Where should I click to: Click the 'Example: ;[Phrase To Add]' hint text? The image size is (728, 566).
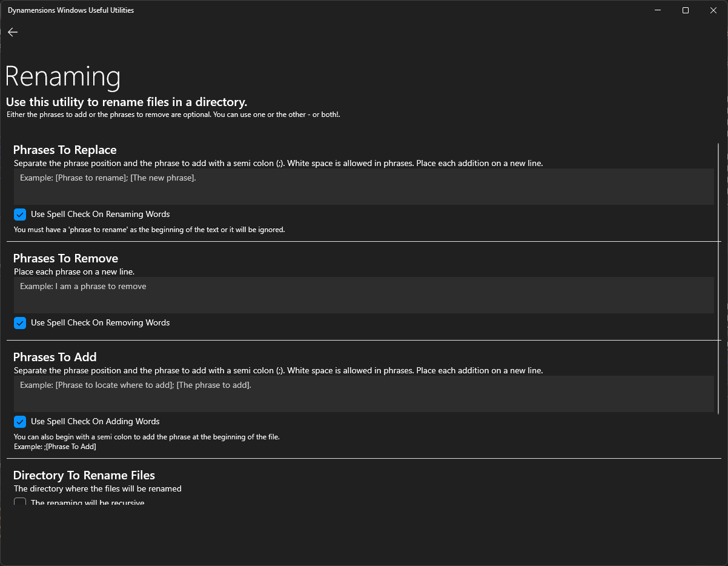point(55,447)
